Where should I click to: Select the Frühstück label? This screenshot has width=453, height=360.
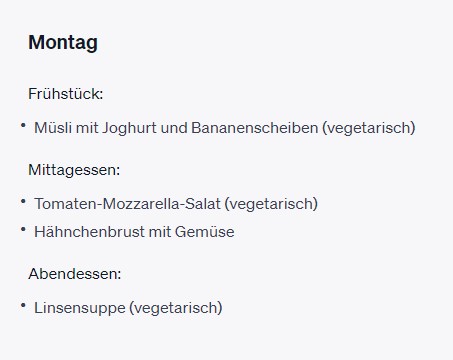point(66,94)
